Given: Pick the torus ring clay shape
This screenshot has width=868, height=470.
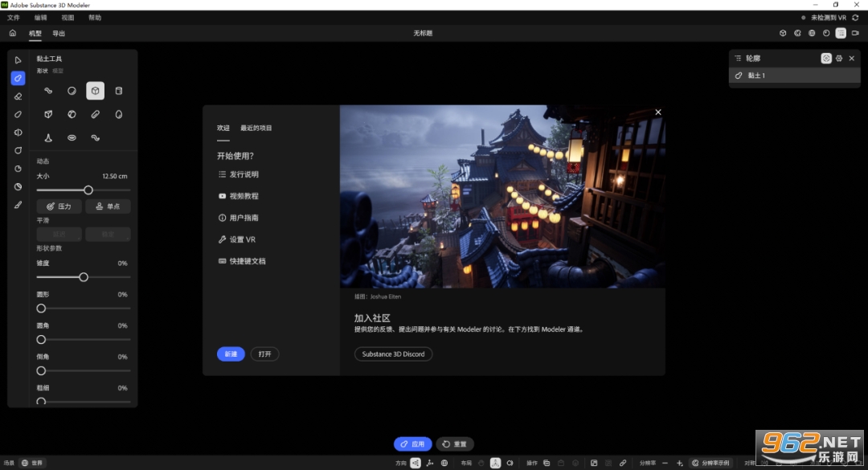Looking at the screenshot, I should coord(72,138).
